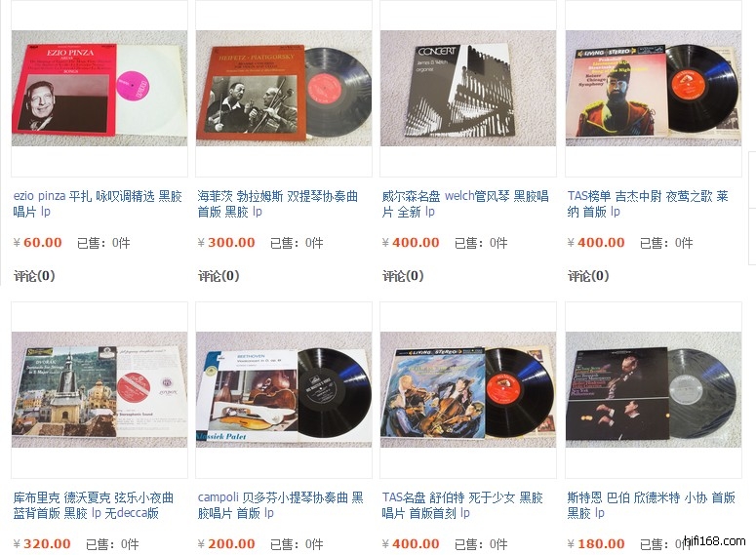The image size is (756, 555).
Task: Open the '威尔森名盘 welch管风琴' listing link
Action: coord(465,204)
